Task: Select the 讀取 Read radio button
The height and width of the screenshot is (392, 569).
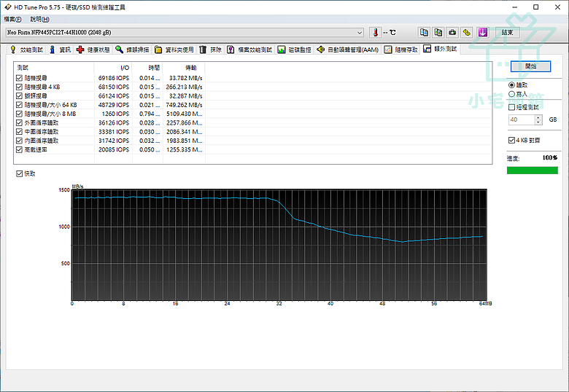Action: [x=511, y=85]
